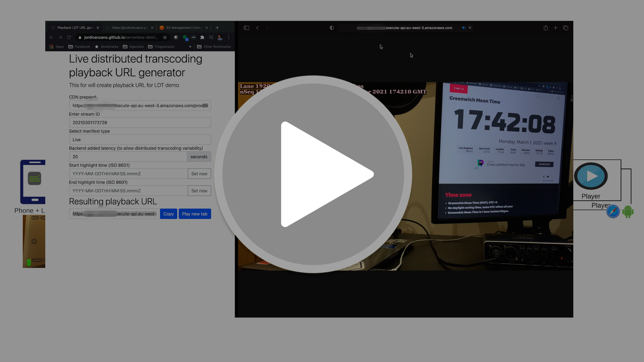The width and height of the screenshot is (644, 362).
Task: Open Safari share icon
Action: [546, 28]
